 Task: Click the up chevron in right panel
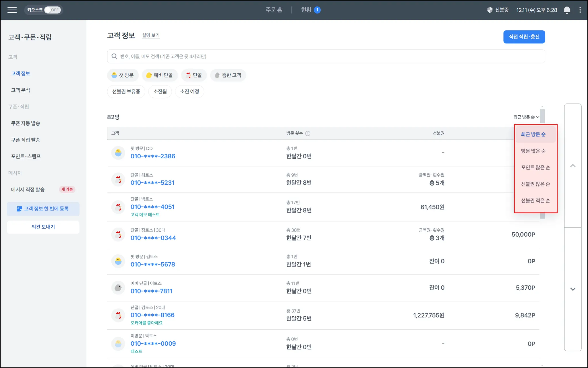click(x=573, y=166)
